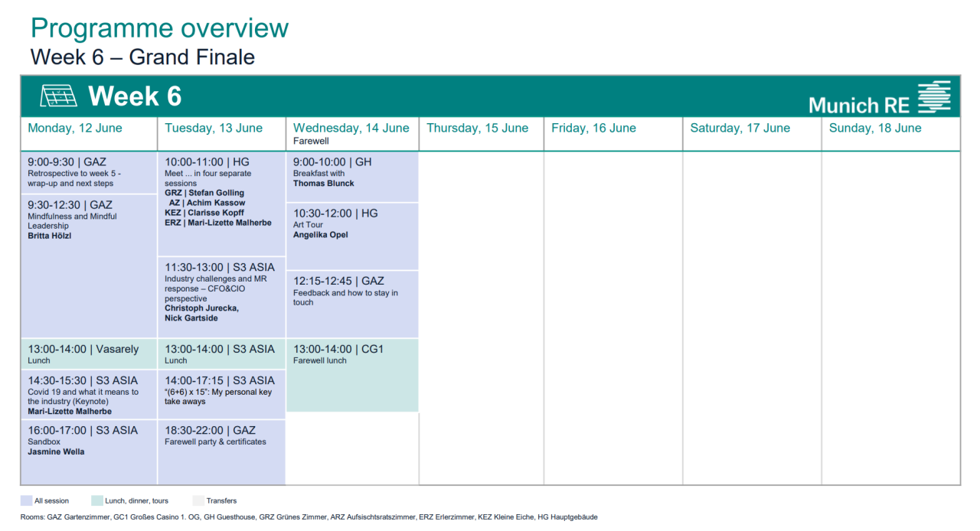This screenshot has height=531, width=980.
Task: Select the Tuesday, 13 June column header
Action: click(x=214, y=129)
